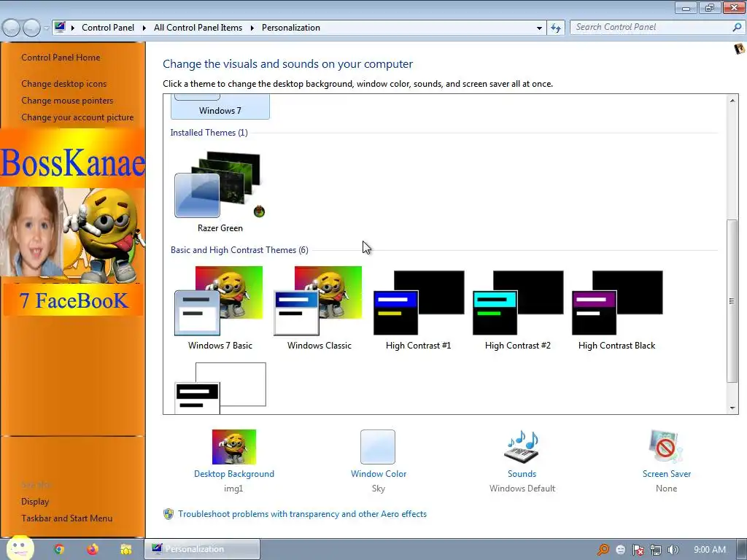Click the round grey face tray icon

tap(620, 550)
